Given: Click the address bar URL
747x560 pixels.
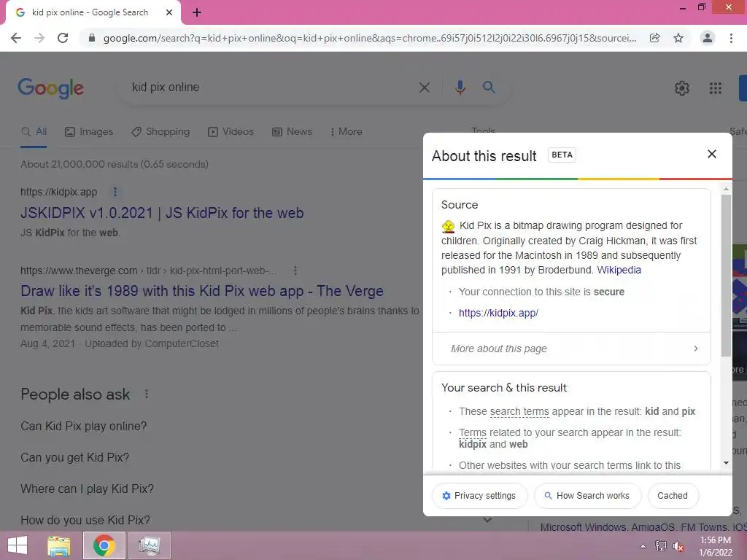Looking at the screenshot, I should click(370, 38).
